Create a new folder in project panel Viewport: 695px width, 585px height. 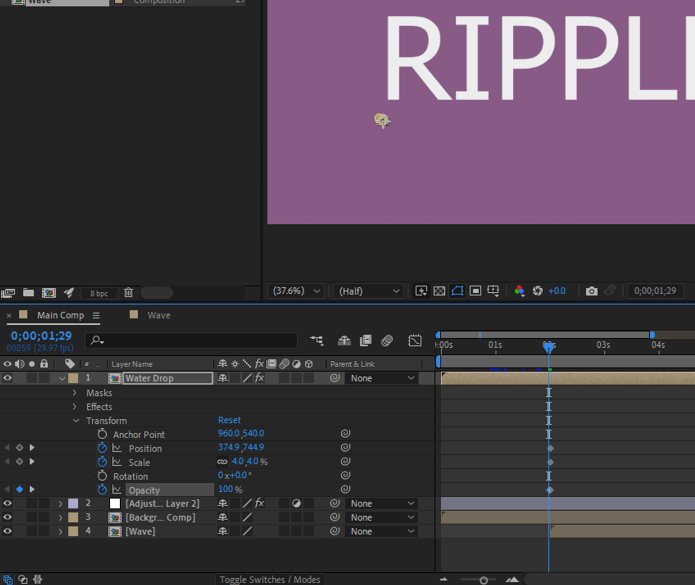(28, 293)
